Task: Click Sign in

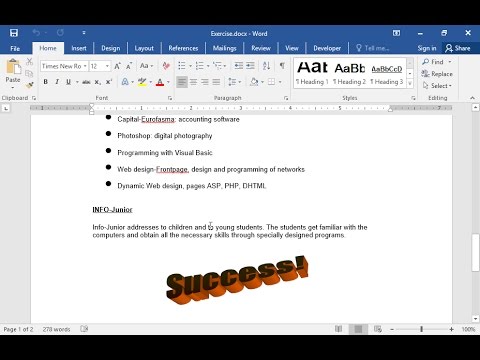Action: 427,48
